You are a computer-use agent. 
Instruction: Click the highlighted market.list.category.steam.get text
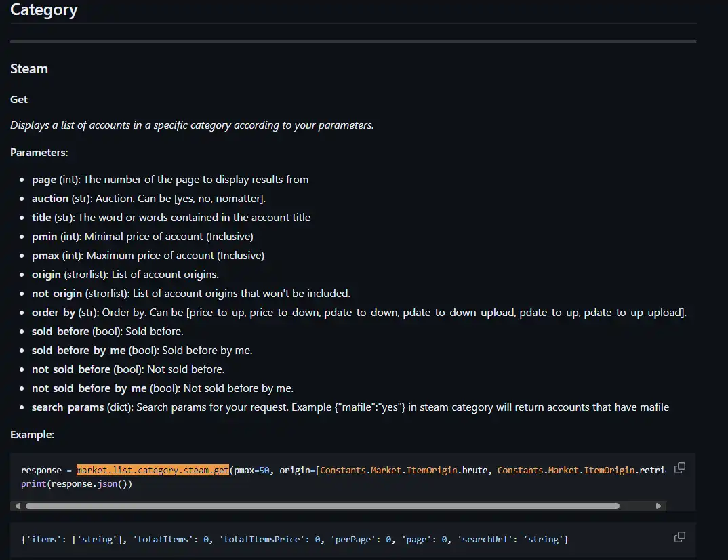coord(153,470)
